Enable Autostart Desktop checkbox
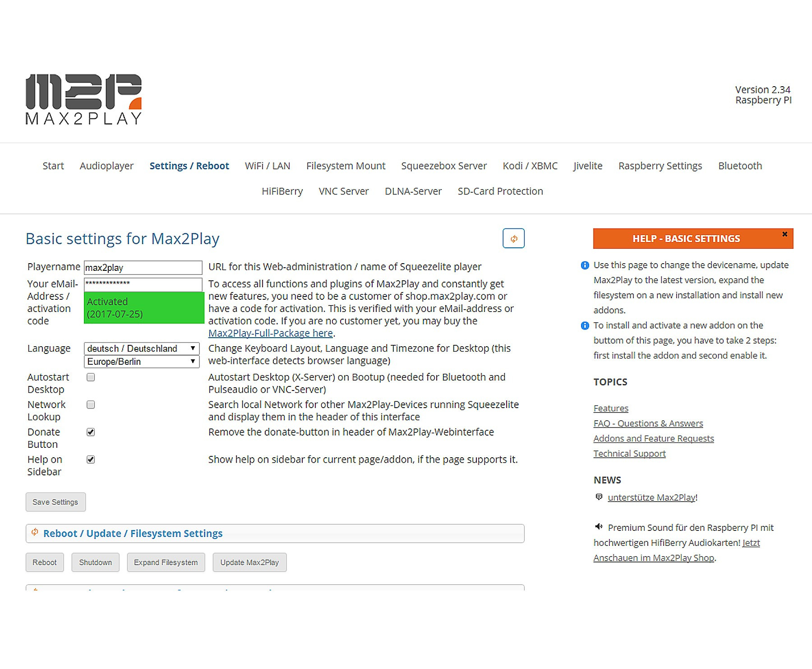This screenshot has width=812, height=669. [x=91, y=377]
